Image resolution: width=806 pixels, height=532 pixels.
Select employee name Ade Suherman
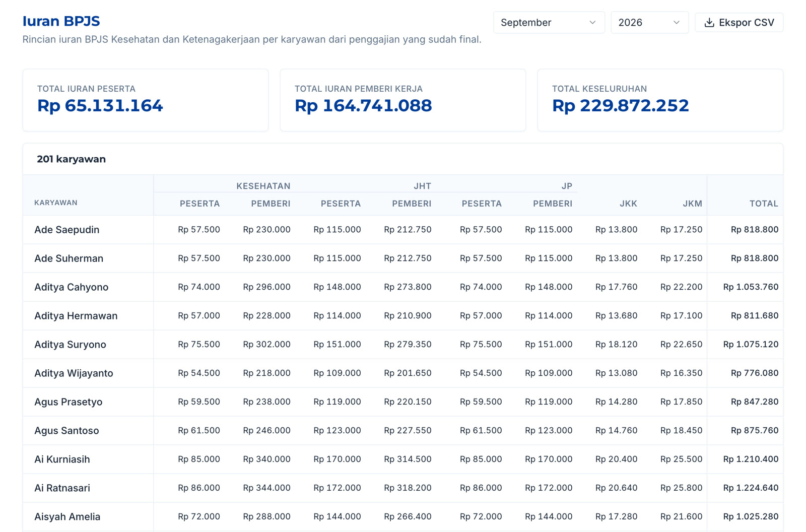click(69, 258)
